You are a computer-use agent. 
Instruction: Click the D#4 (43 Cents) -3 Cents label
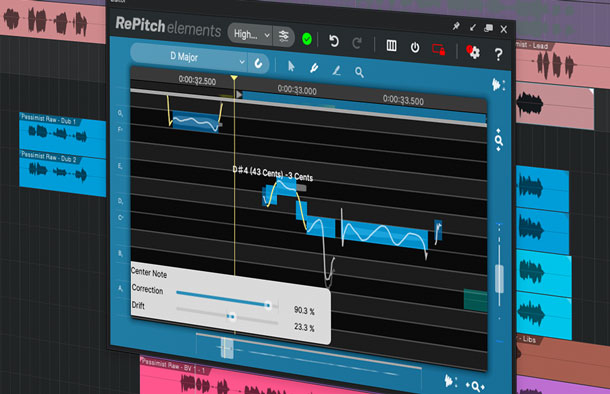click(273, 174)
